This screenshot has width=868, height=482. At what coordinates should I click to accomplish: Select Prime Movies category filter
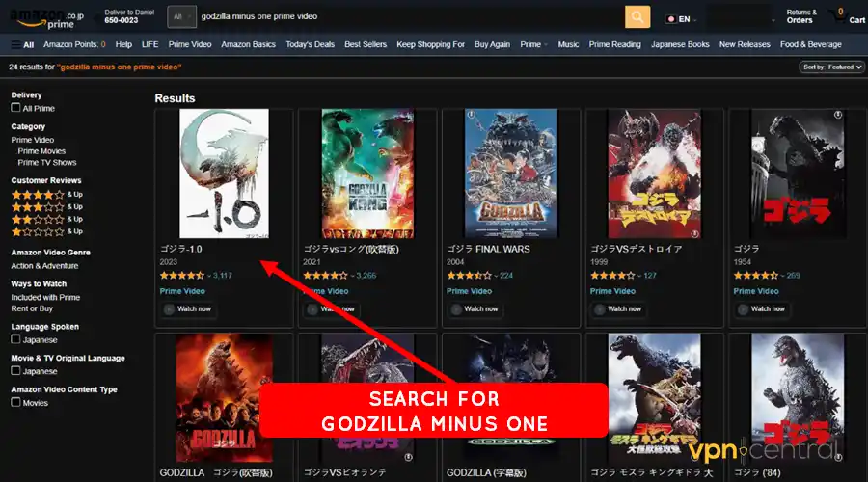41,151
